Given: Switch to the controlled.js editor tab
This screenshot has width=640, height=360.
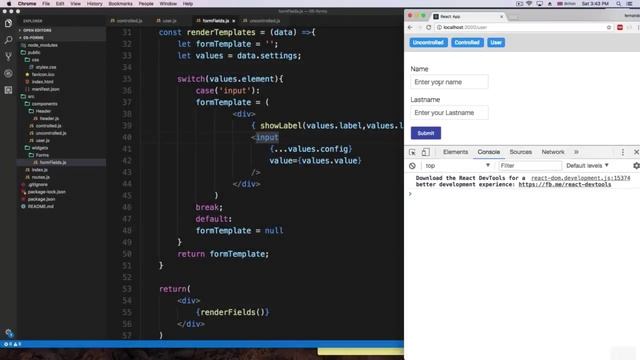Looking at the screenshot, I should pyautogui.click(x=129, y=21).
